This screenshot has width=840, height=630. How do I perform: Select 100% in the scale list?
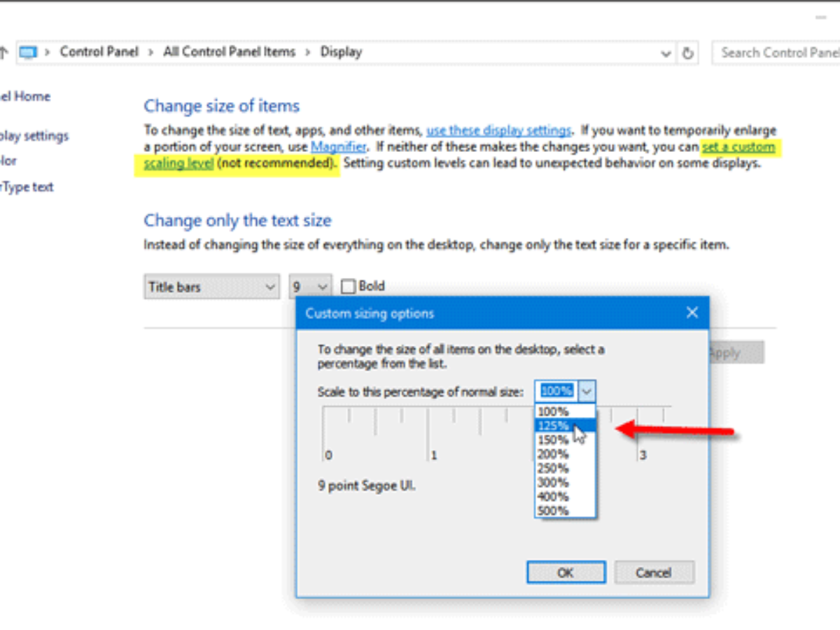click(565, 412)
